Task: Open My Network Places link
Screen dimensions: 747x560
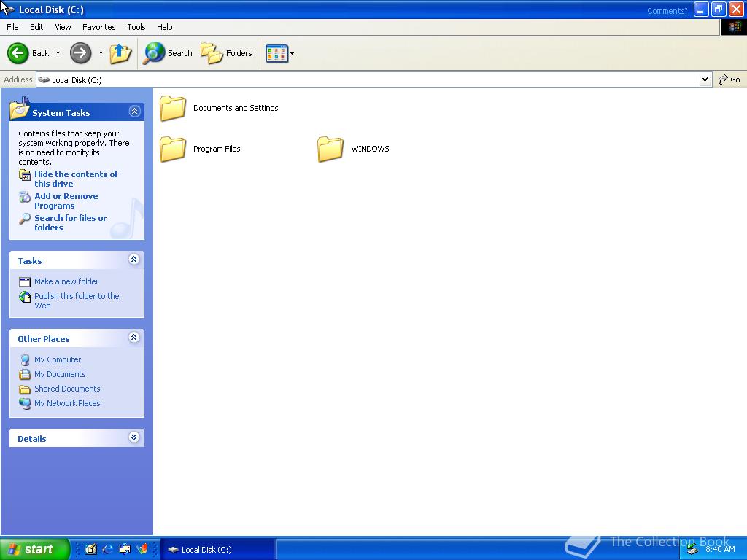Action: coord(67,403)
